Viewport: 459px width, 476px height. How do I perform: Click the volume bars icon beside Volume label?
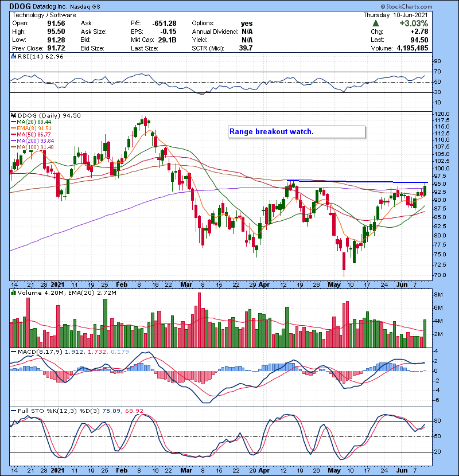[x=13, y=292]
